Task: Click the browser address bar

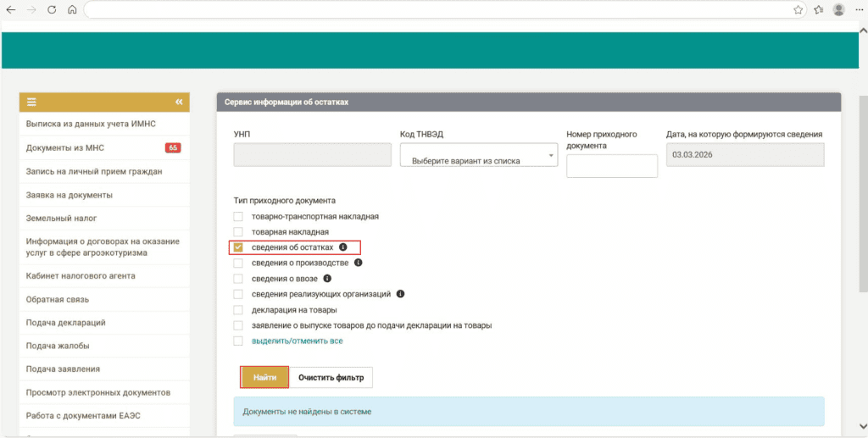Action: coord(446,9)
